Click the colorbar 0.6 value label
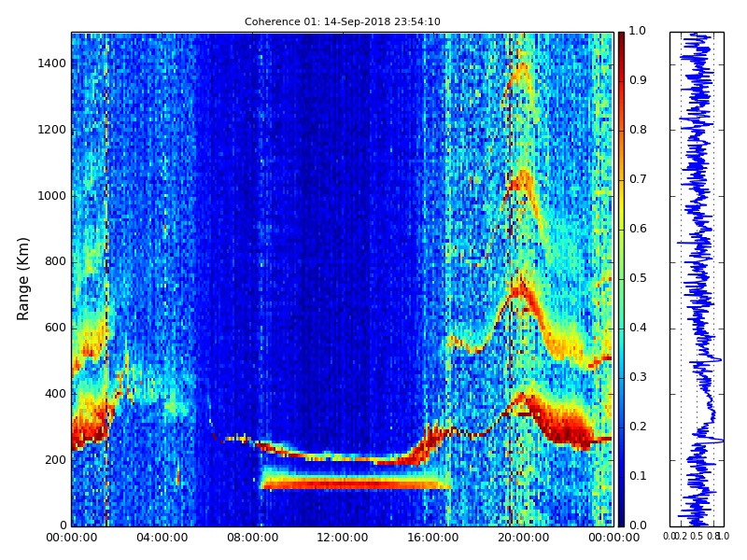Viewport: 747px width, 560px height. tap(638, 229)
